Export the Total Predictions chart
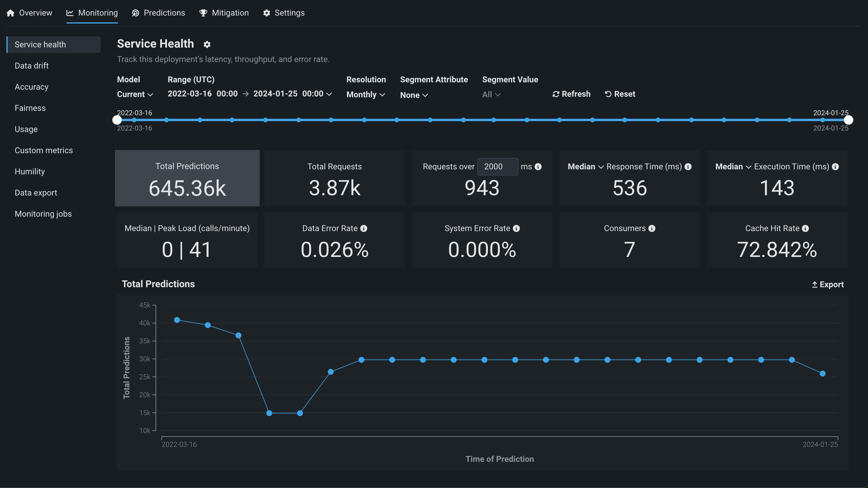Image resolution: width=868 pixels, height=488 pixels. 827,285
